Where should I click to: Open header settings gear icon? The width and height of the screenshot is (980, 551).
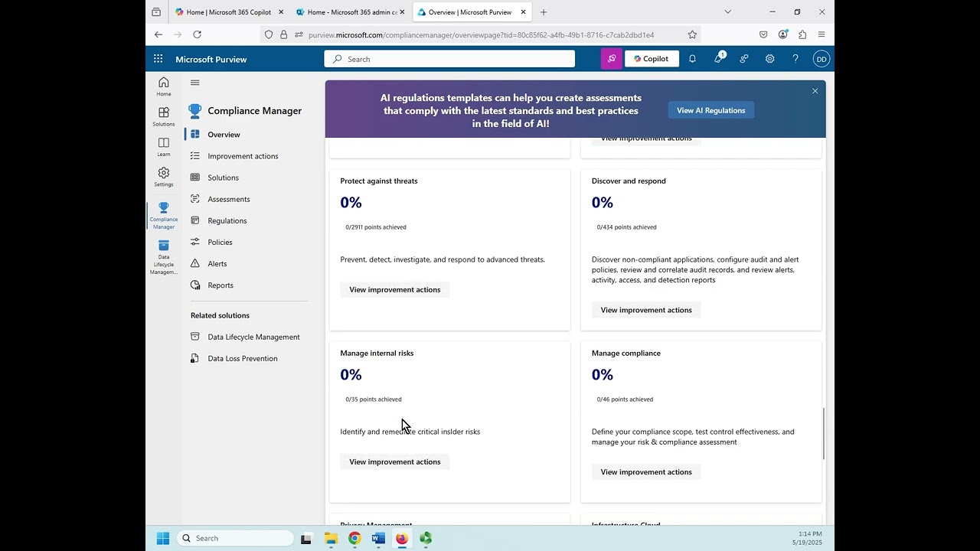(770, 59)
